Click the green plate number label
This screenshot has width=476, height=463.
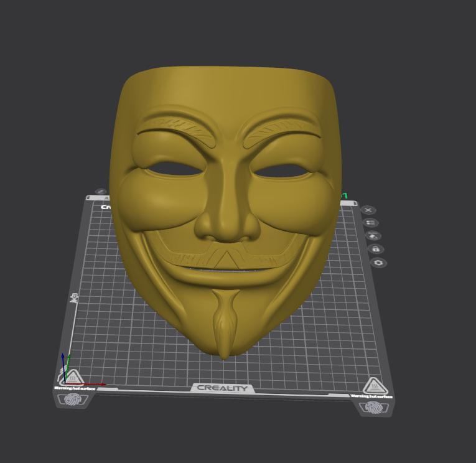click(345, 196)
